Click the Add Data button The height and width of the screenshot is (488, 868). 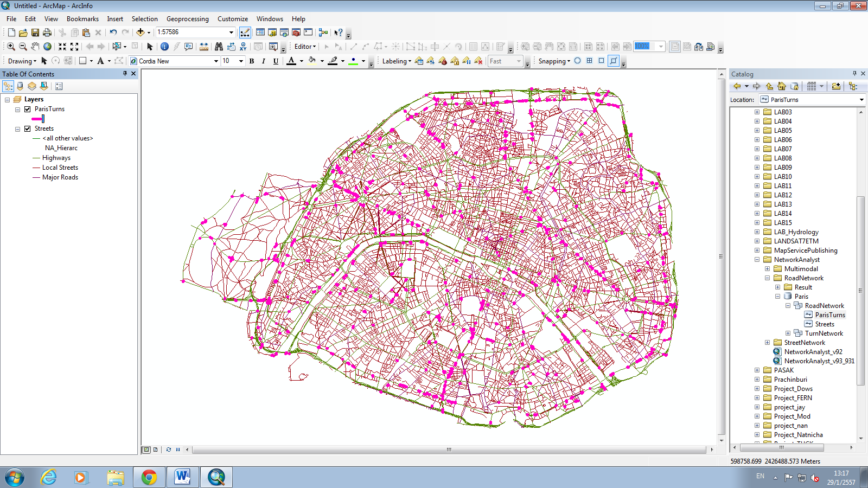pos(141,32)
